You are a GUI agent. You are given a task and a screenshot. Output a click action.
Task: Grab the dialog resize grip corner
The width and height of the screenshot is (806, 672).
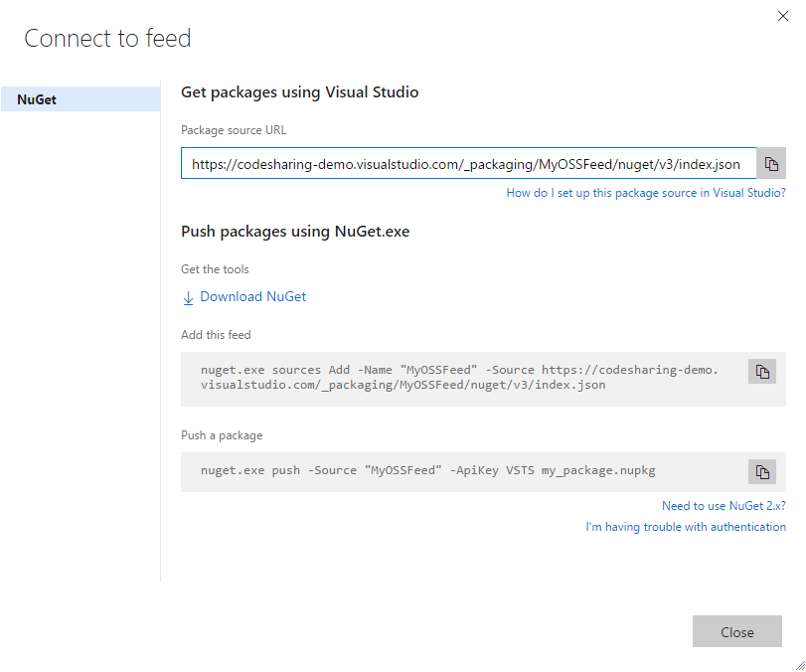(800, 666)
